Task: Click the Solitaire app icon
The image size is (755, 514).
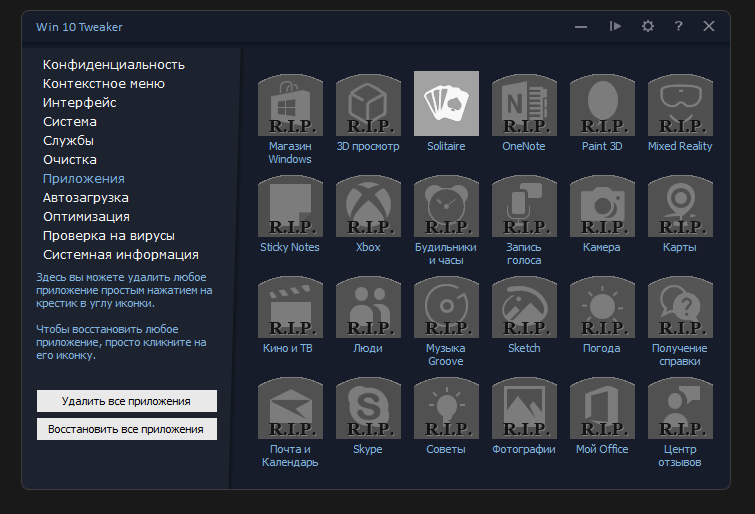Action: click(x=446, y=104)
